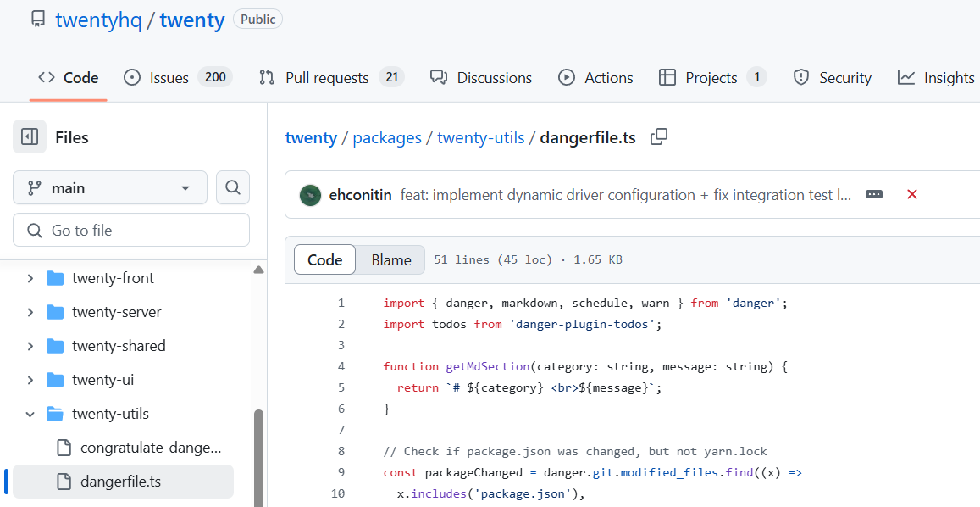Collapse the Files side panel icon
This screenshot has width=980, height=507.
coord(30,136)
